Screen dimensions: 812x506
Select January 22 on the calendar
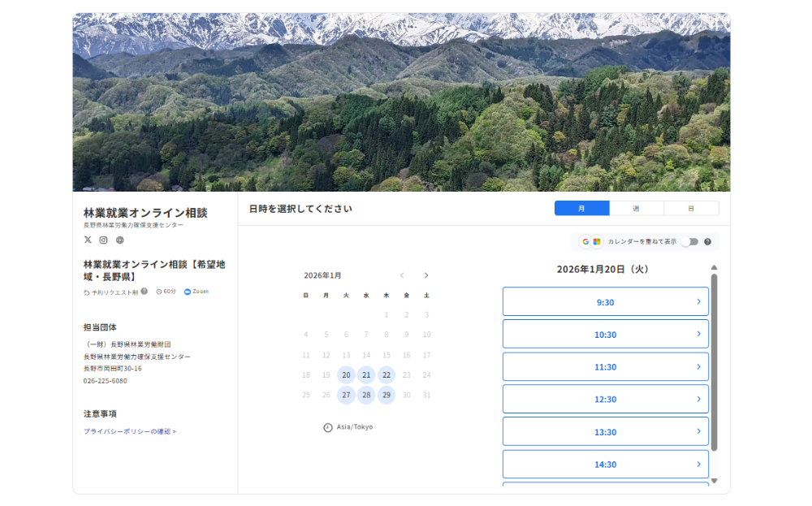pyautogui.click(x=387, y=375)
